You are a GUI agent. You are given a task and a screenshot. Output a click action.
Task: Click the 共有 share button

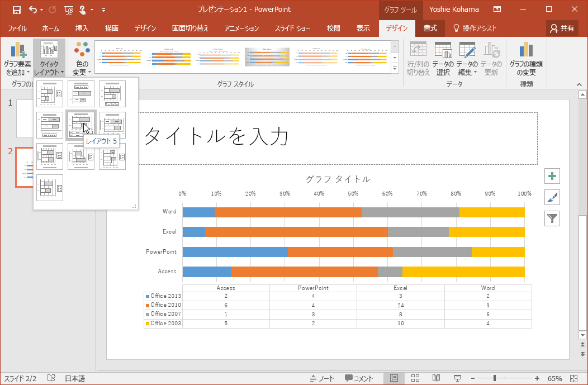tap(562, 28)
